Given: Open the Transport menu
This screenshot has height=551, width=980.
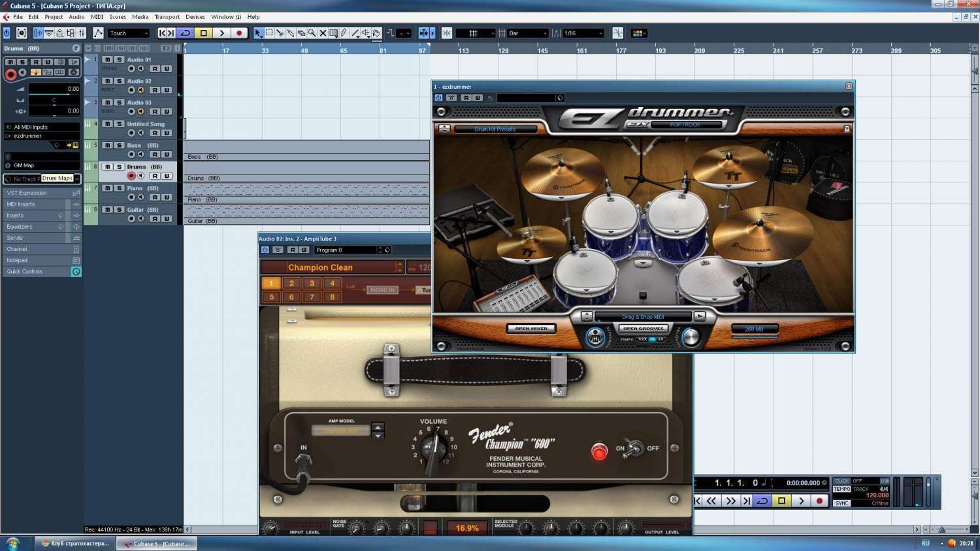Looking at the screenshot, I should (x=167, y=17).
